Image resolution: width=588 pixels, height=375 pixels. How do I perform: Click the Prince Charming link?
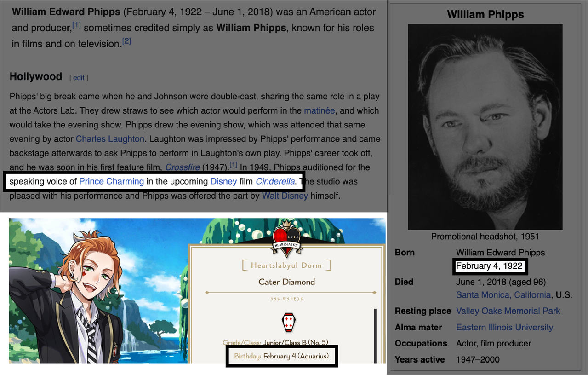[112, 181]
